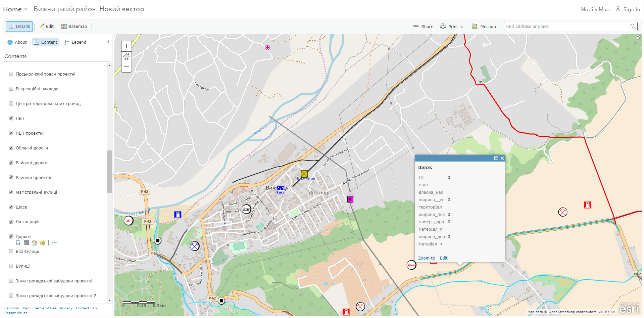This screenshot has height=318, width=644.
Task: Check the Гірськолижні траси проектні layer
Action: pos(11,74)
